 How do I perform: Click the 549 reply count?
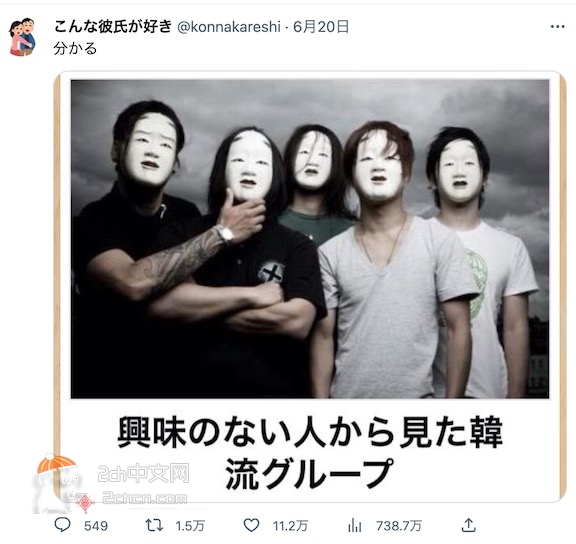pyautogui.click(x=96, y=526)
